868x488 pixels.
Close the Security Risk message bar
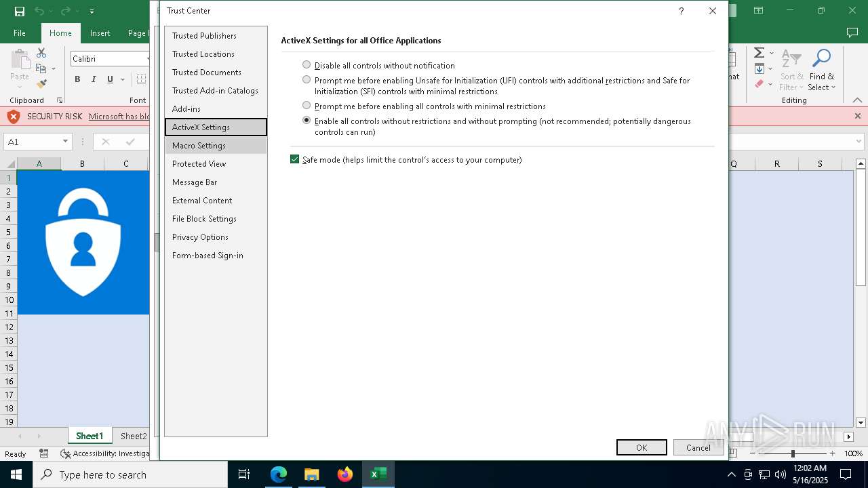coord(857,117)
